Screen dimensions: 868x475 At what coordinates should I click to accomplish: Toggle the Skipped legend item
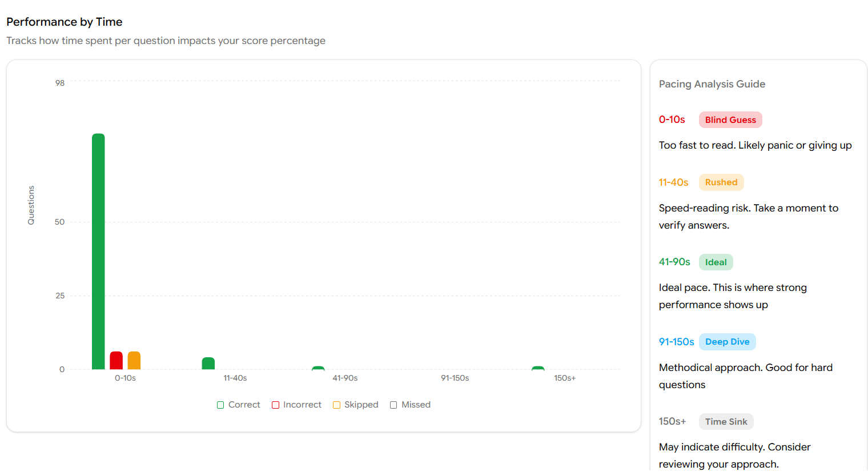[356, 405]
